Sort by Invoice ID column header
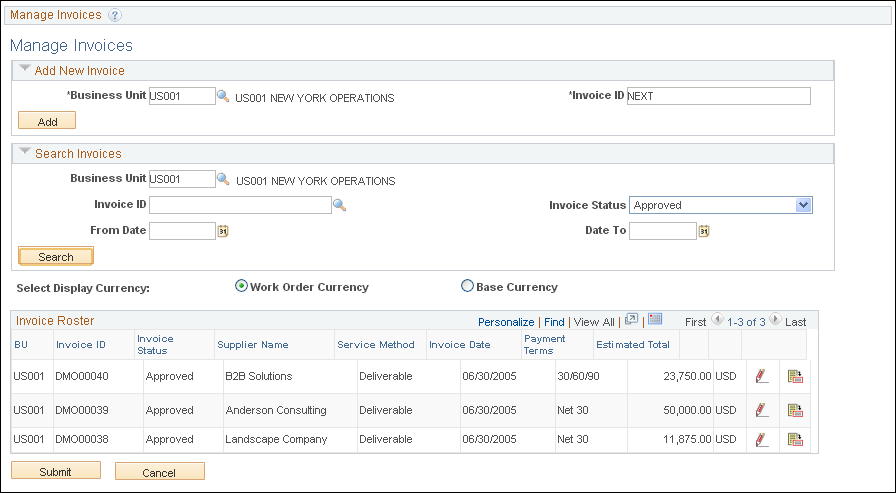The height and width of the screenshot is (493, 896). (81, 344)
